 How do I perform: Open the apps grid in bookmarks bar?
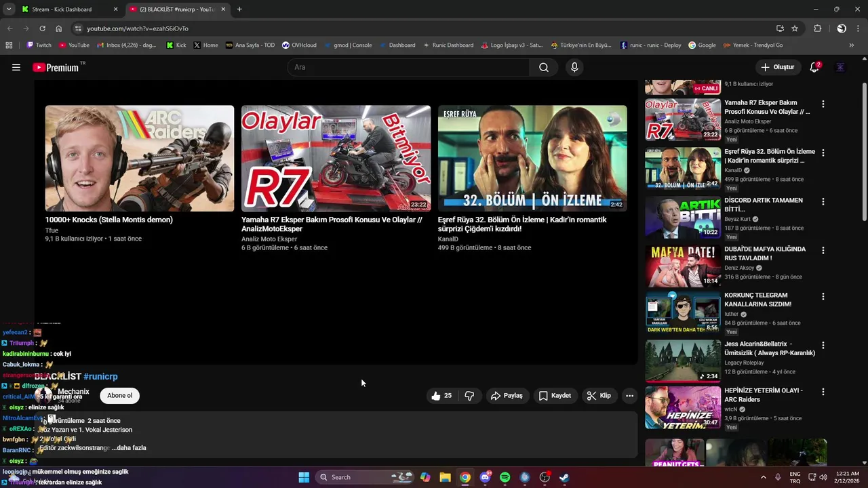[9, 45]
